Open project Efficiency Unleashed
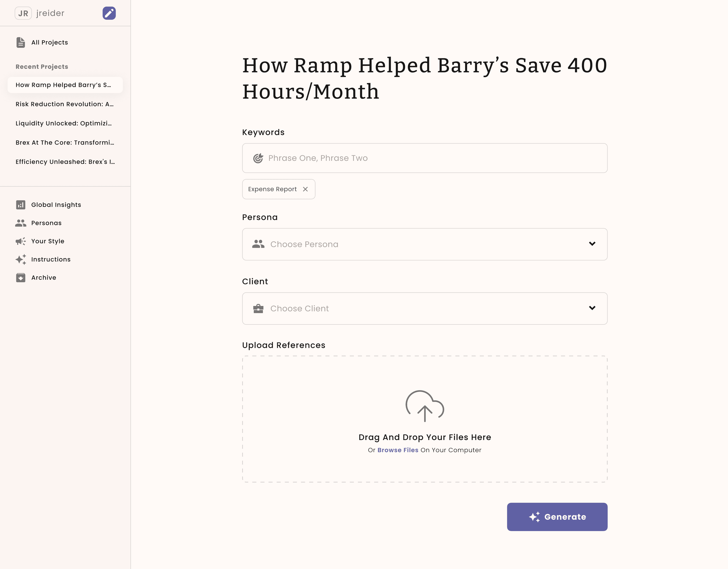 65,162
